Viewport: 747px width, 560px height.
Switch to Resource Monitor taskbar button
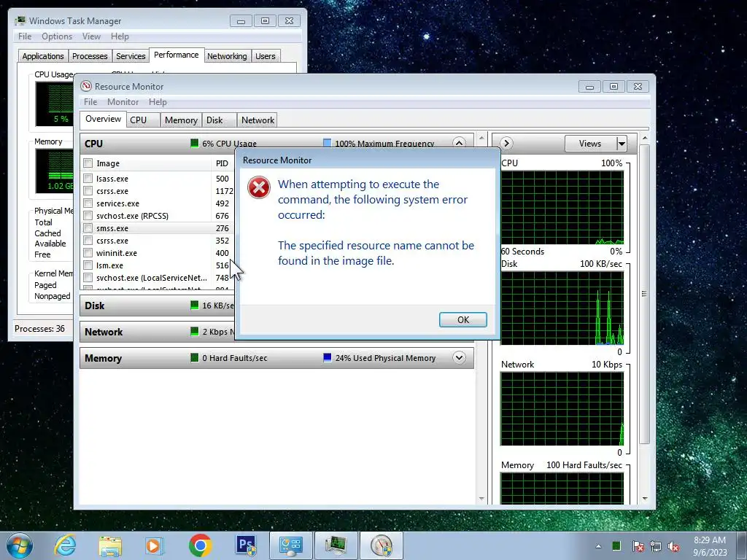382,545
